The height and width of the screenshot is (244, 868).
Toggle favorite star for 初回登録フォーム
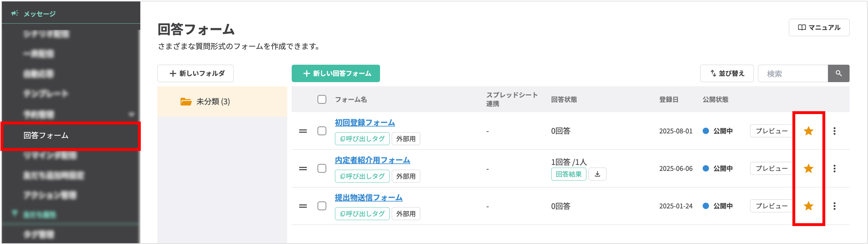(808, 131)
